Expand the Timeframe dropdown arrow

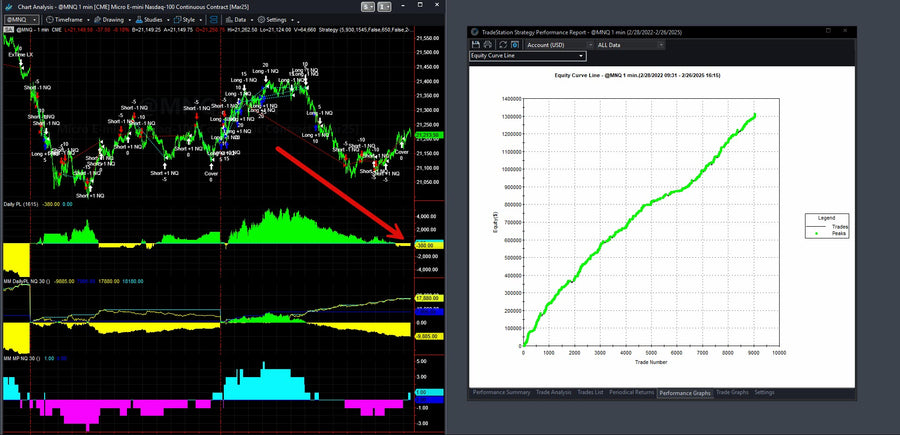tap(88, 20)
